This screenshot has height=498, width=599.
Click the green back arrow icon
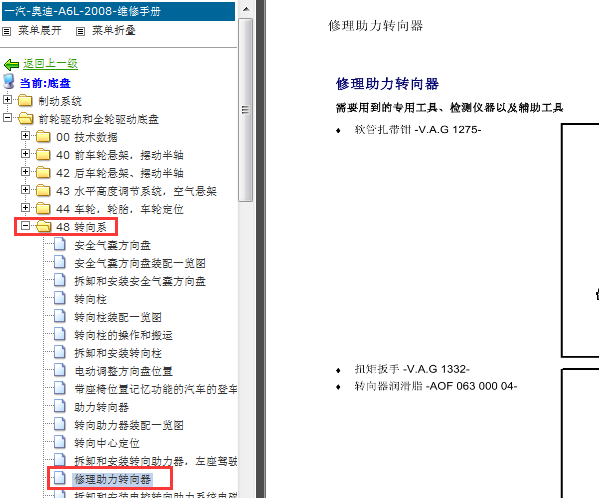[11, 65]
